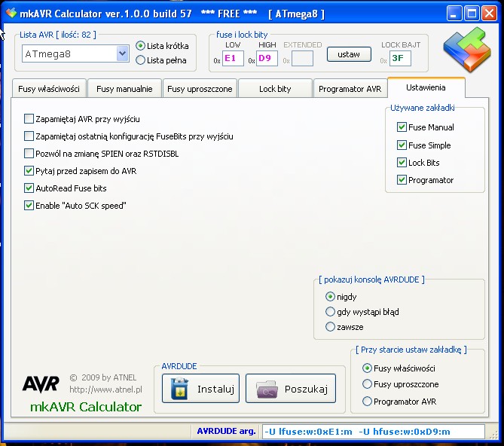This screenshot has width=504, height=446.
Task: Click the EXTENDED fuse input field
Action: tap(302, 59)
